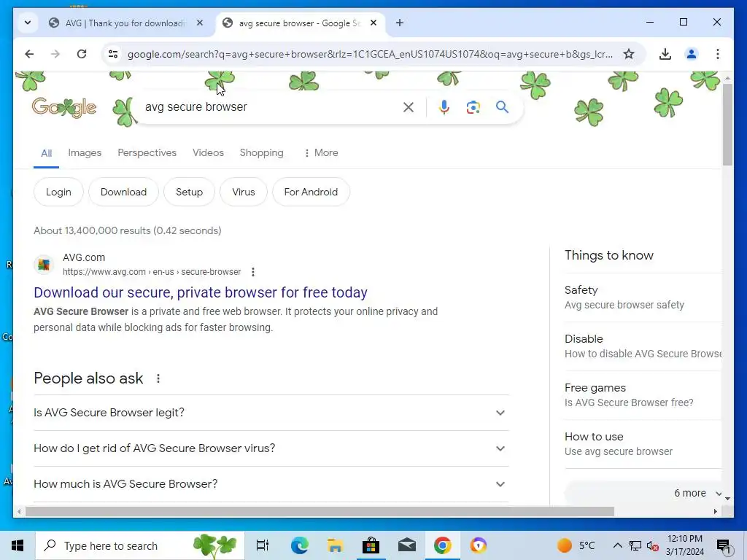Open Chrome three-dot menu

pos(718,54)
